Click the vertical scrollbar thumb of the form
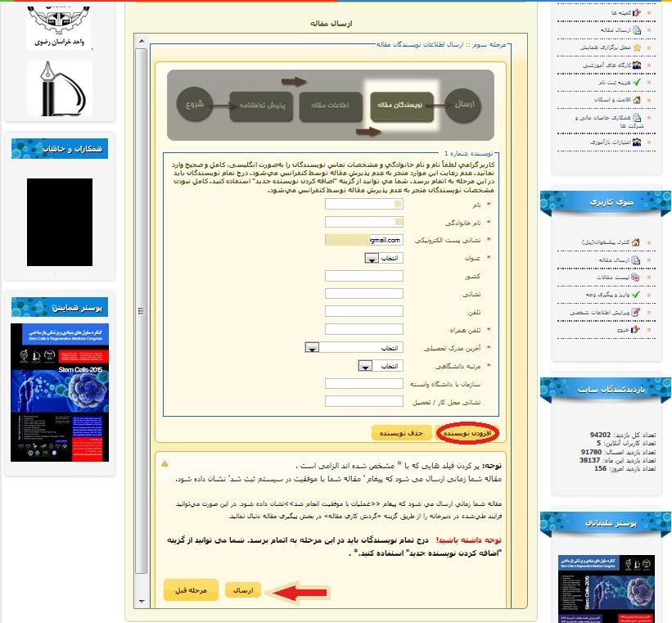The width and height of the screenshot is (672, 623). 142,310
